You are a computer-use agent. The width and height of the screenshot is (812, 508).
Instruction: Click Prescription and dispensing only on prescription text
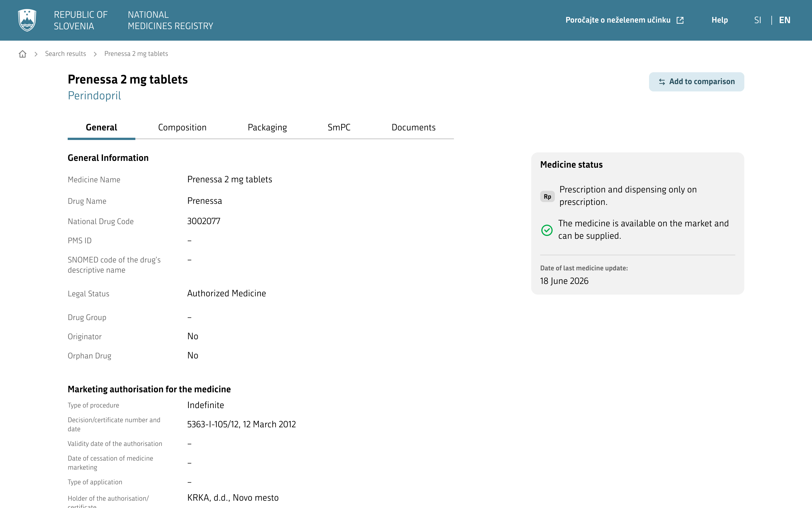pyautogui.click(x=628, y=196)
